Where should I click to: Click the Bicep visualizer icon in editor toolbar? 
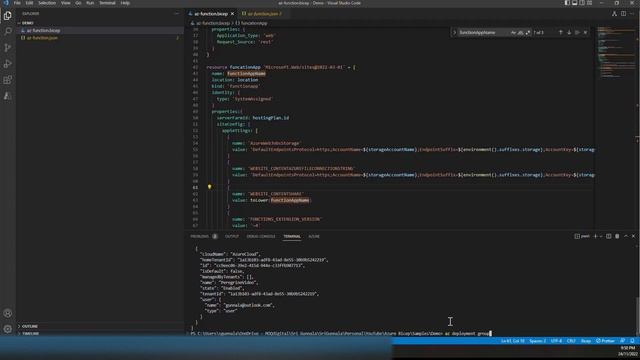(x=614, y=14)
